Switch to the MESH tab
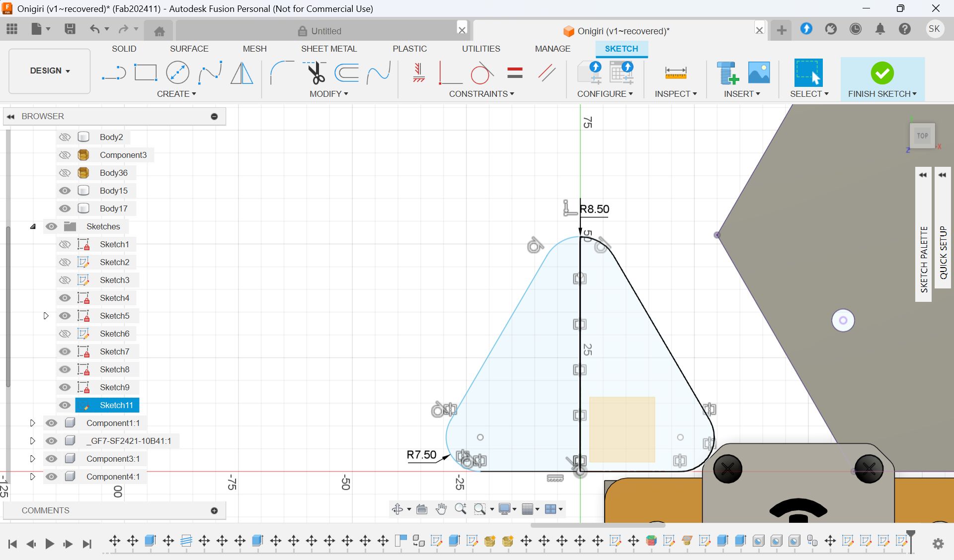 [x=254, y=49]
